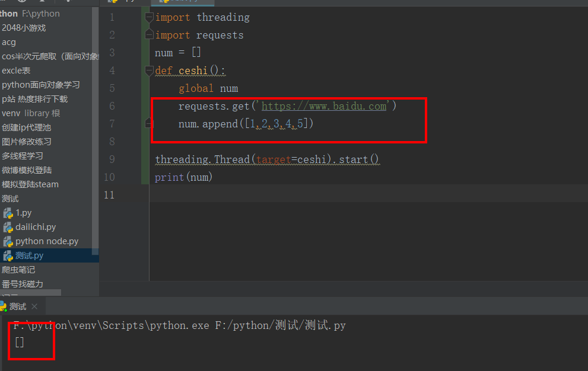Open 模拟登陆steam folder
588x371 pixels.
[30, 184]
